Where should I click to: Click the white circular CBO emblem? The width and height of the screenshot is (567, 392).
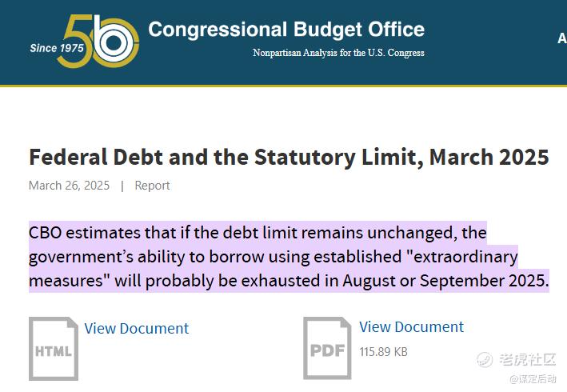(x=114, y=42)
